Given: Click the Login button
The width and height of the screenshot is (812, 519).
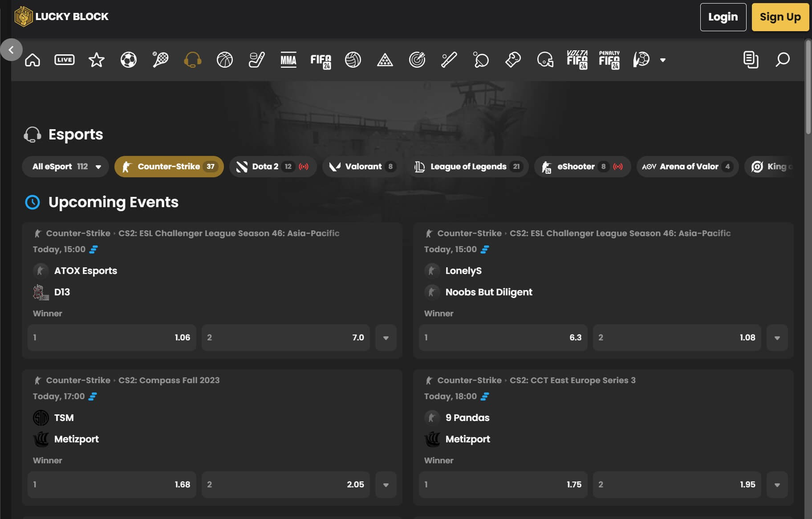Looking at the screenshot, I should click(x=723, y=17).
